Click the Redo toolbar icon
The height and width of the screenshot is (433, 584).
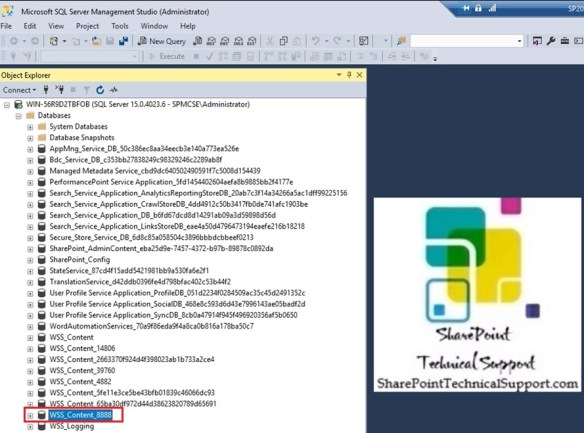pos(337,41)
